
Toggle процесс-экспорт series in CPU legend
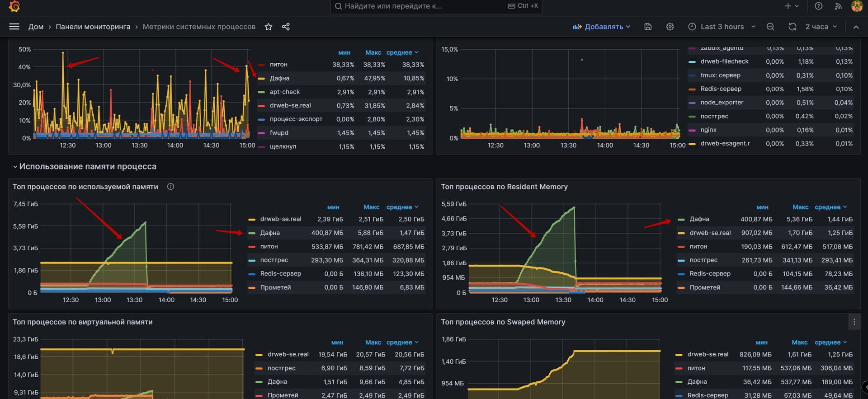tap(296, 119)
